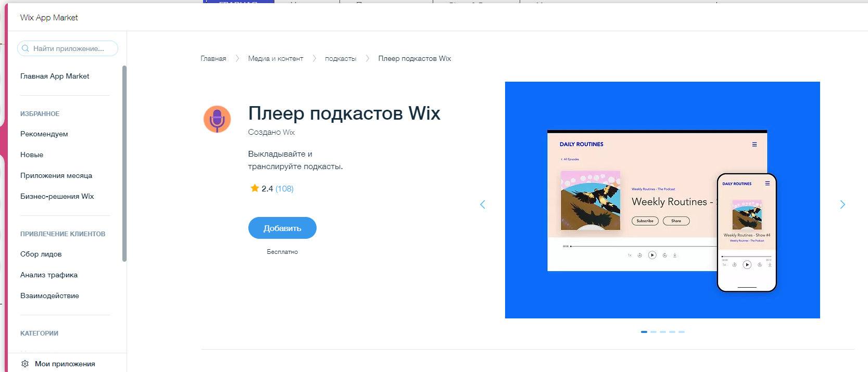
Task: Focus the Найти приложение search field
Action: pyautogui.click(x=68, y=48)
